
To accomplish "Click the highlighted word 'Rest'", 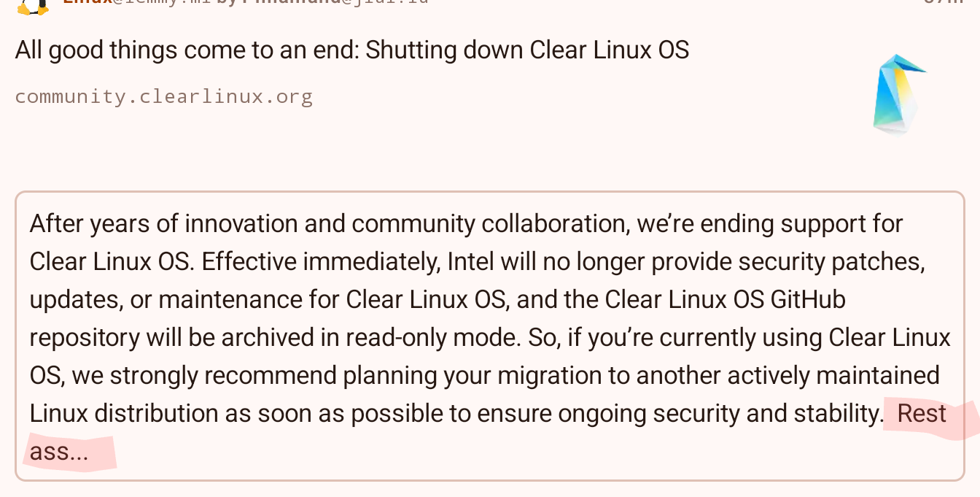I will click(x=922, y=414).
